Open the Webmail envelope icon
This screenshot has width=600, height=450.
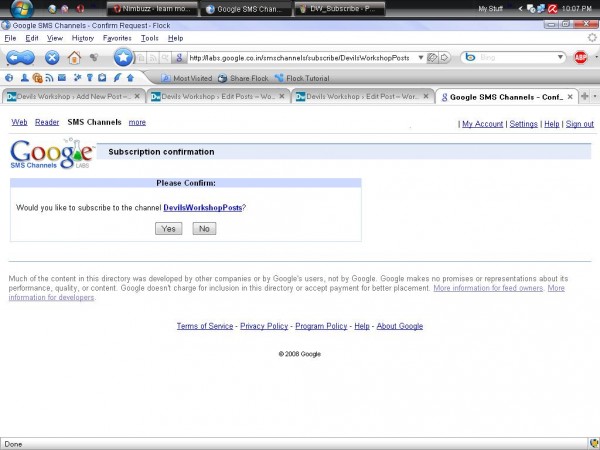tap(62, 78)
